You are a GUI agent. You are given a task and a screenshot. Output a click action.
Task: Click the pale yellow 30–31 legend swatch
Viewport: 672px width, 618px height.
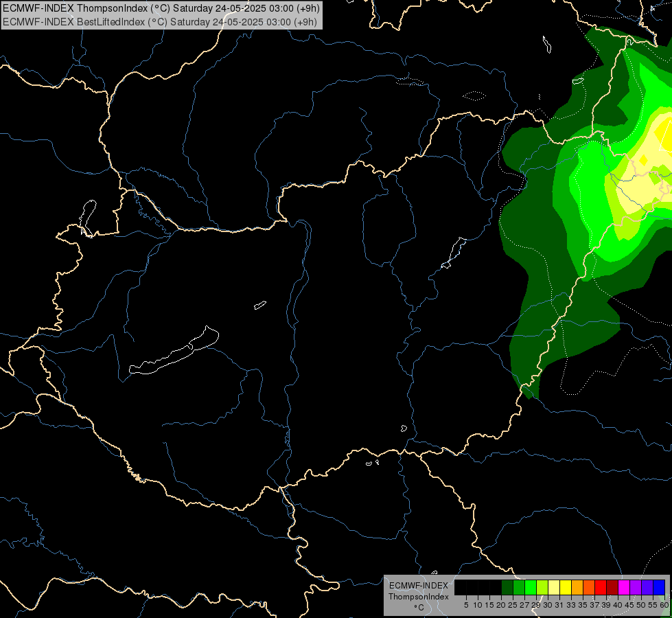coord(554,588)
